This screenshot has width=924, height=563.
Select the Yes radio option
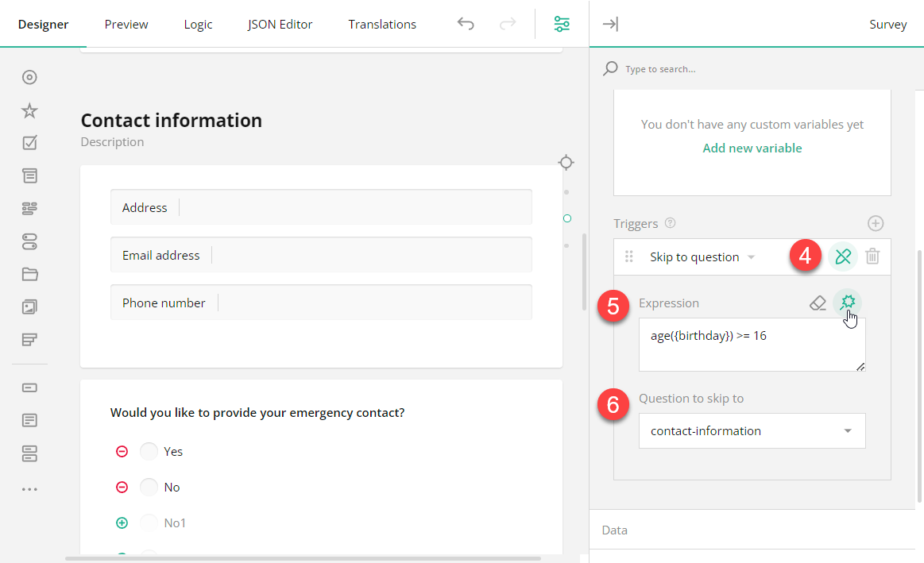click(149, 451)
